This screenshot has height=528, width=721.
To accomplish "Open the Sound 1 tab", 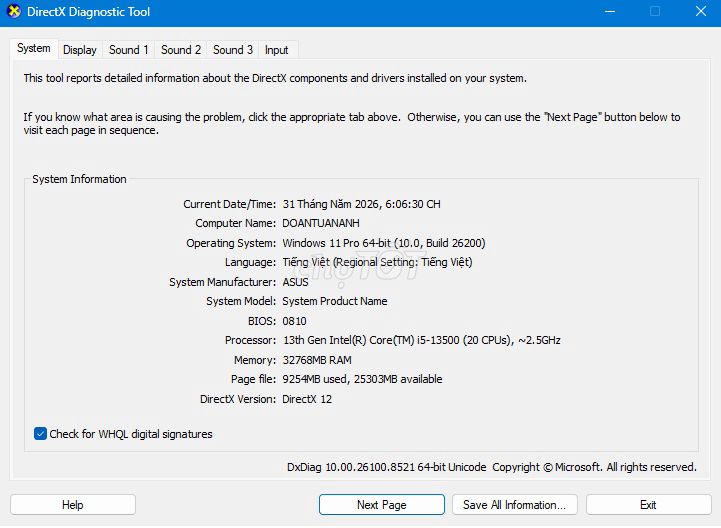I will 128,50.
